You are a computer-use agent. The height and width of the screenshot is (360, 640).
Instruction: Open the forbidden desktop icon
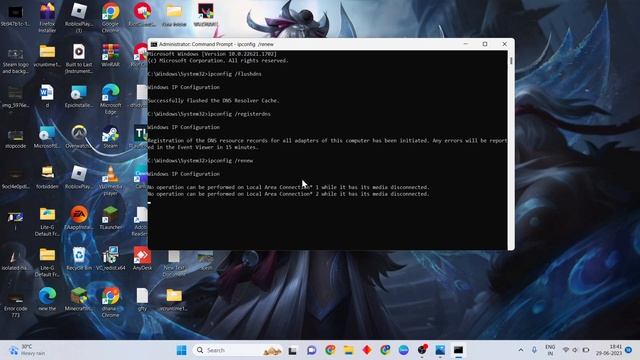click(x=47, y=178)
